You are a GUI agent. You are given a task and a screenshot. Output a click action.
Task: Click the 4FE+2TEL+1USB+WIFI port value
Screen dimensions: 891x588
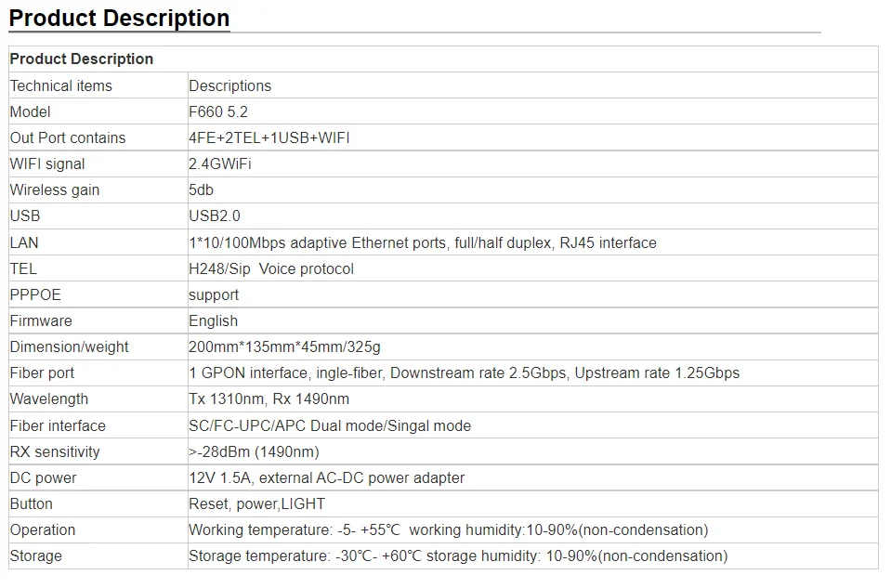coord(269,137)
